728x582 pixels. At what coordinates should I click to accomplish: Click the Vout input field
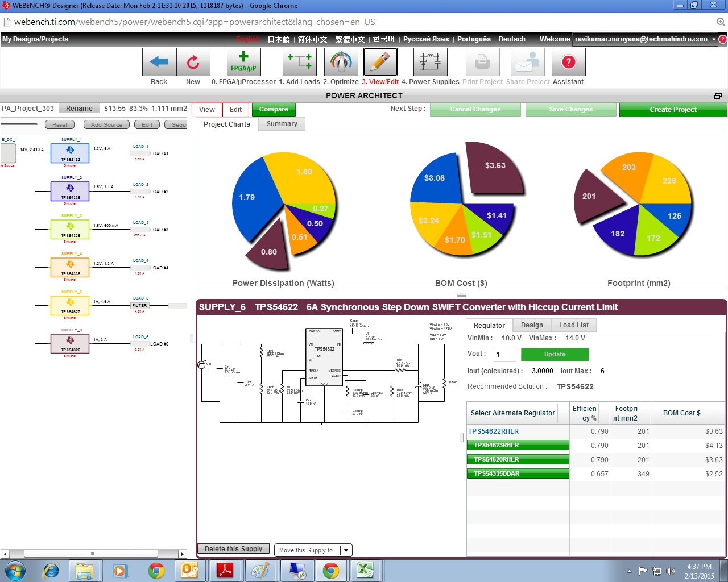(505, 355)
